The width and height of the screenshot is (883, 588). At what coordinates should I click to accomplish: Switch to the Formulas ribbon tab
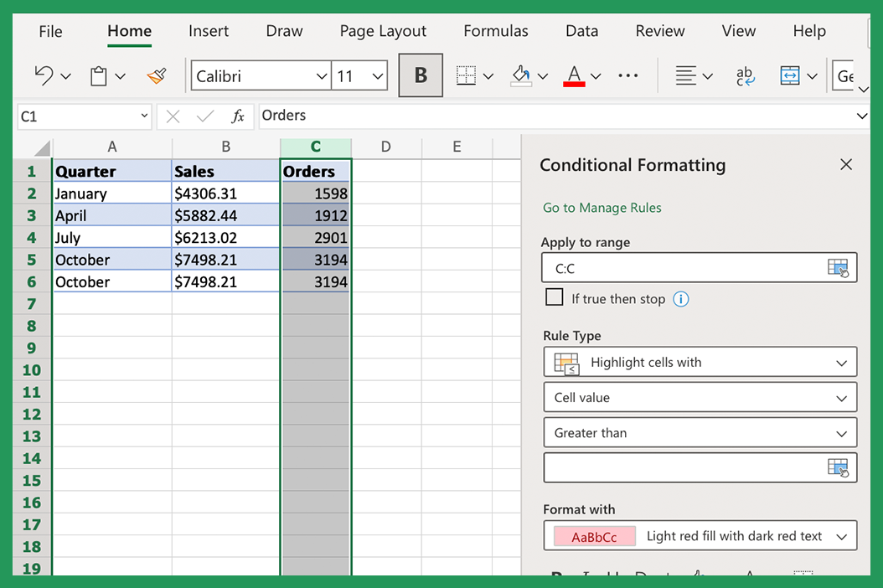point(495,31)
